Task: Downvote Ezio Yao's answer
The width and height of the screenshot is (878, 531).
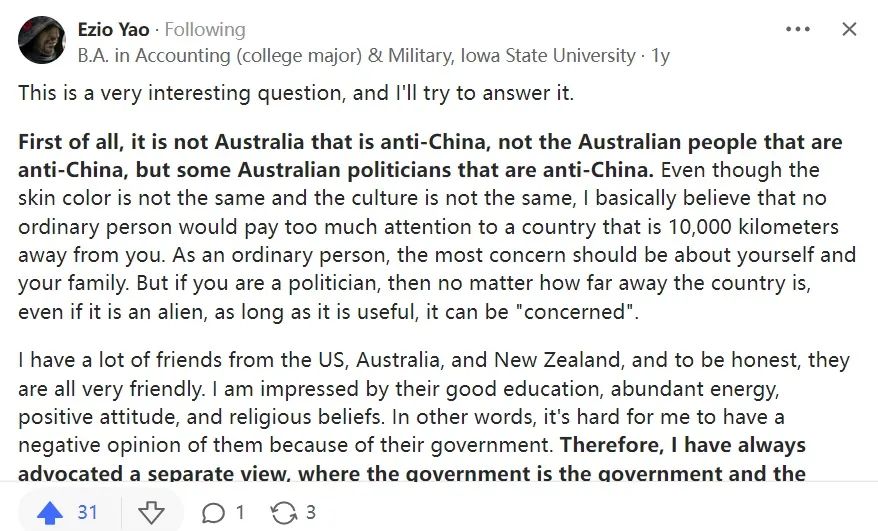Action: tap(151, 513)
